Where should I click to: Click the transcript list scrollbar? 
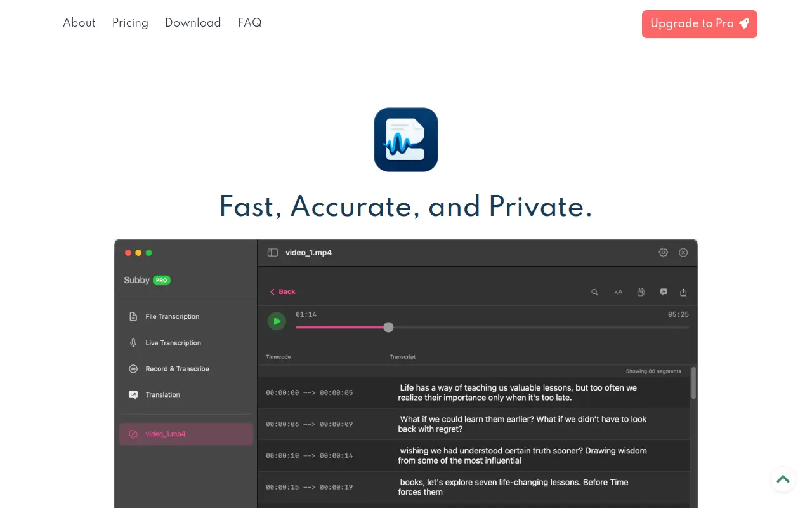click(693, 383)
